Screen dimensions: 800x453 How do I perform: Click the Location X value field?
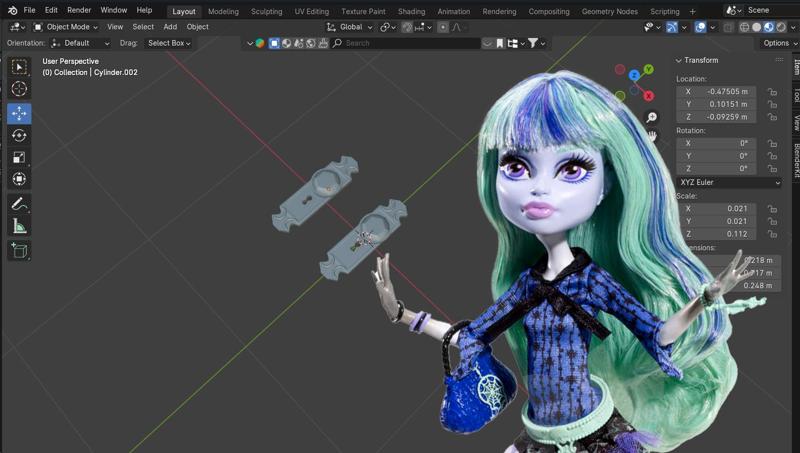point(716,92)
